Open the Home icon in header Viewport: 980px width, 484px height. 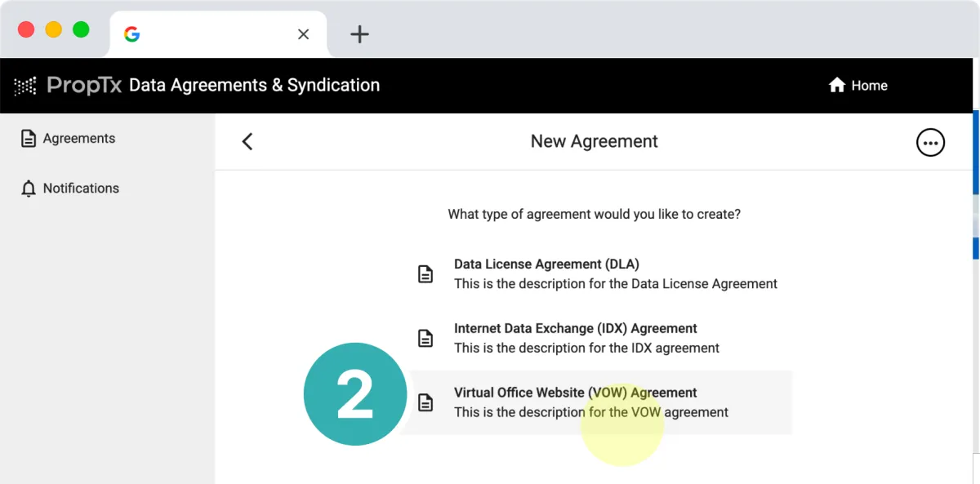pyautogui.click(x=837, y=85)
